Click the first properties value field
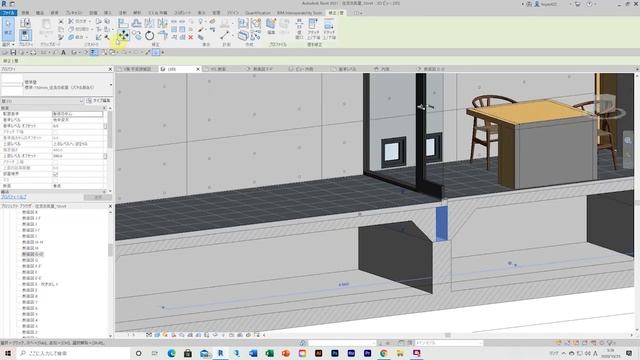 tap(78, 114)
